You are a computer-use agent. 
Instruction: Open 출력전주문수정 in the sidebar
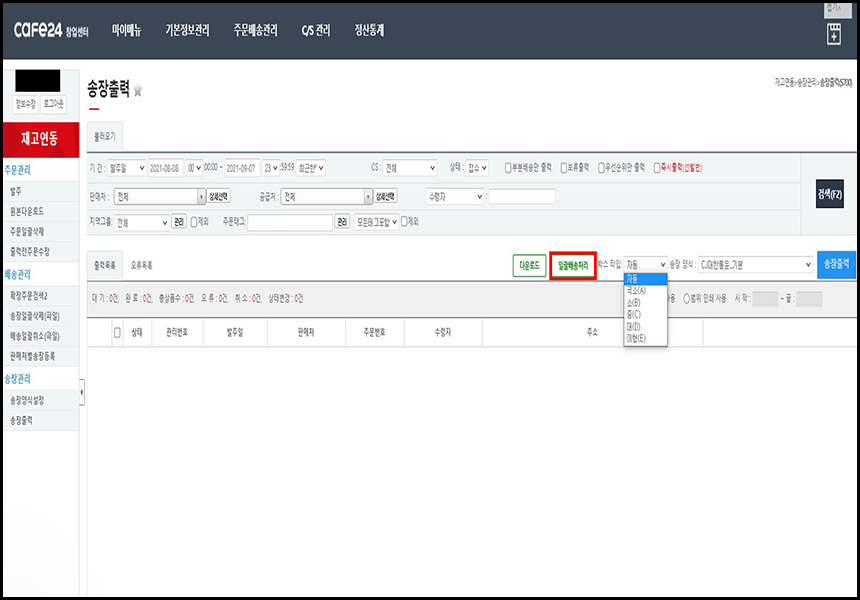(41, 252)
